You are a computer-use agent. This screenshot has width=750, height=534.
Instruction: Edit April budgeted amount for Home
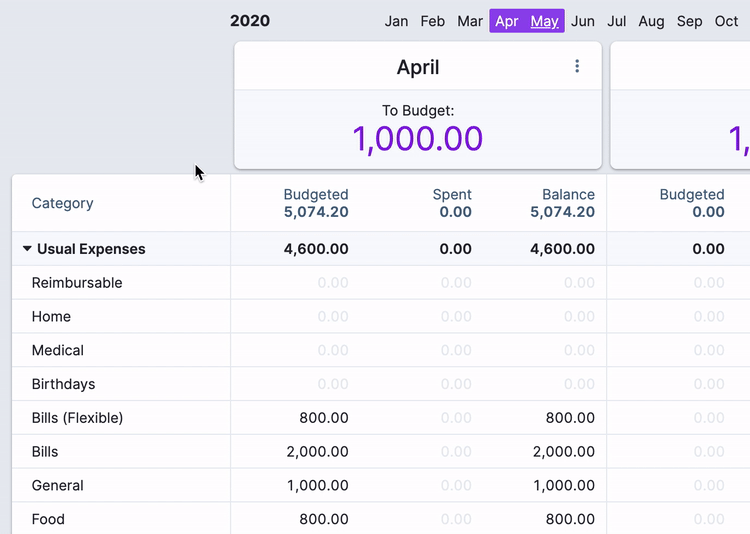[x=332, y=316]
